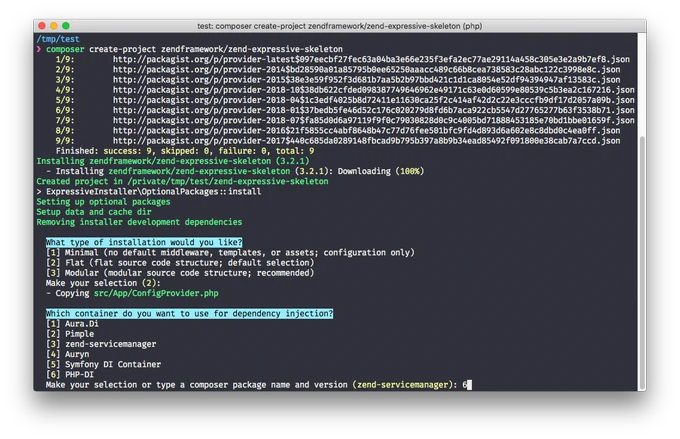
Task: Click option [2] Pimple
Action: pos(70,334)
